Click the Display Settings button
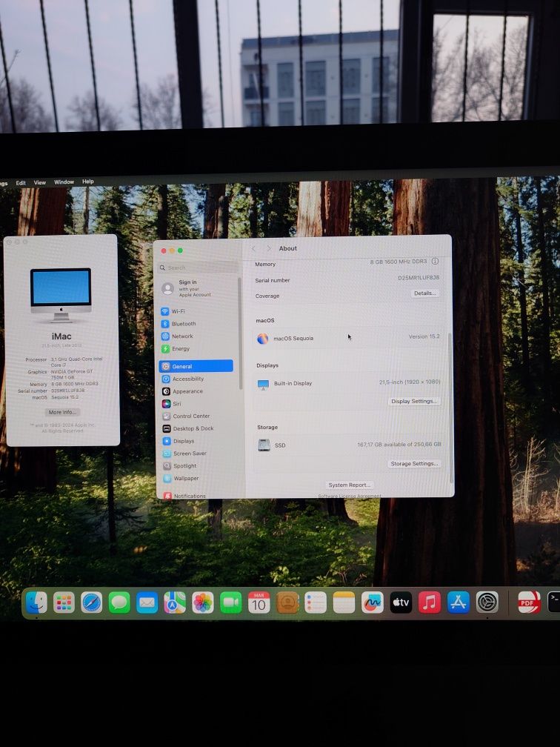This screenshot has width=560, height=747. [414, 402]
